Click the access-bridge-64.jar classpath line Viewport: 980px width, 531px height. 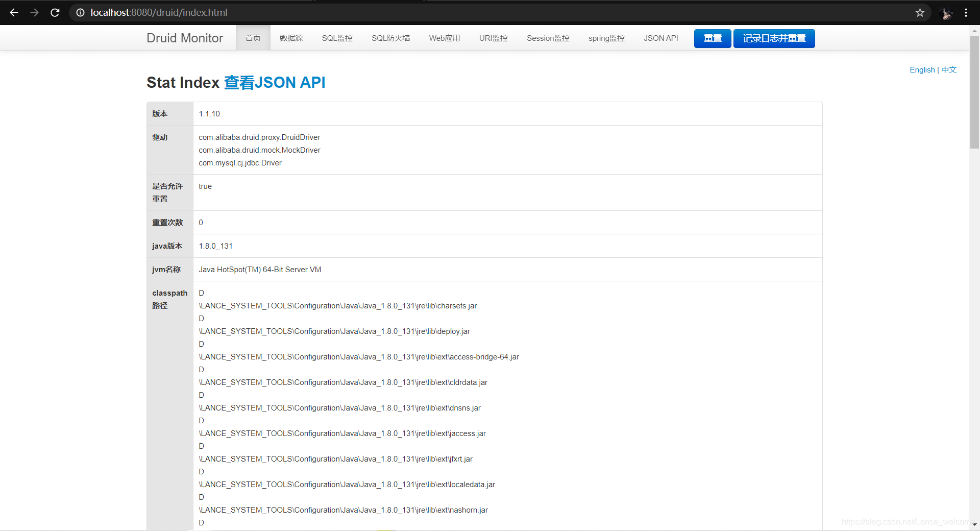click(359, 357)
